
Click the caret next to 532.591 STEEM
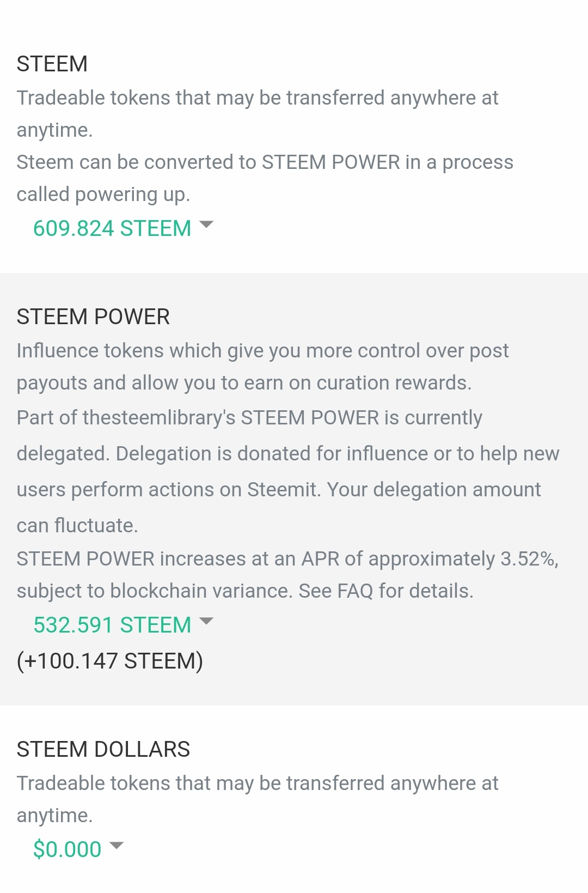pyautogui.click(x=206, y=621)
